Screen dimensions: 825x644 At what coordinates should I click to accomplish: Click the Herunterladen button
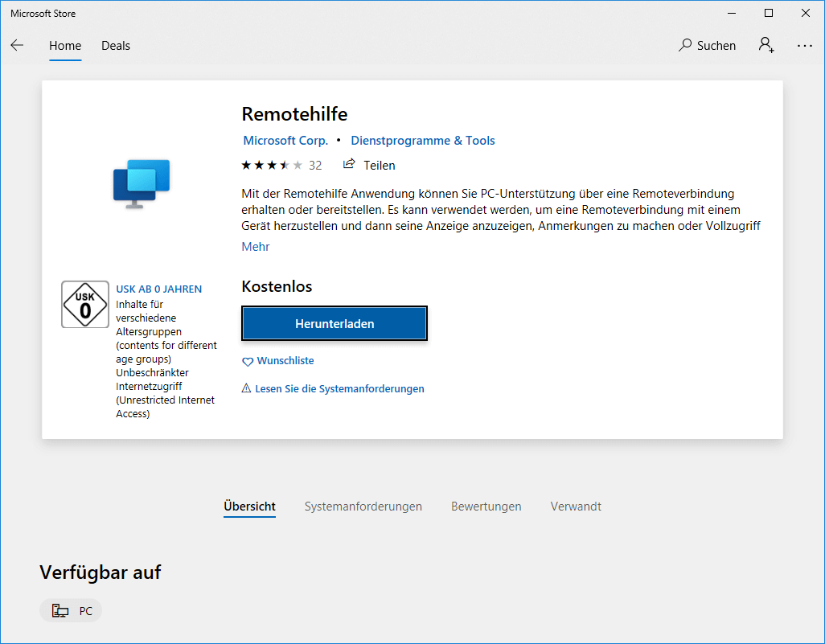click(x=334, y=323)
